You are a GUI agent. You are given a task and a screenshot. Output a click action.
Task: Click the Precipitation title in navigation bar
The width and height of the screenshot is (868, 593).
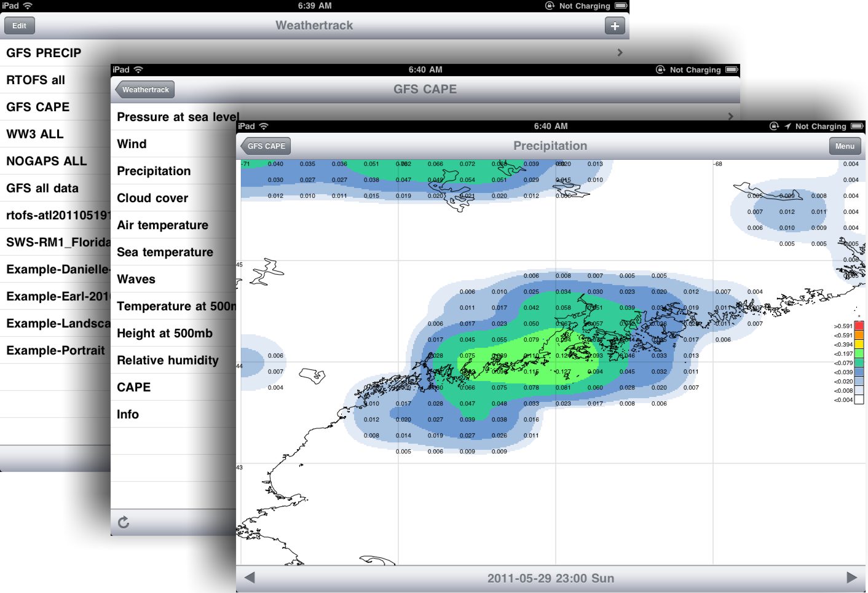[550, 146]
